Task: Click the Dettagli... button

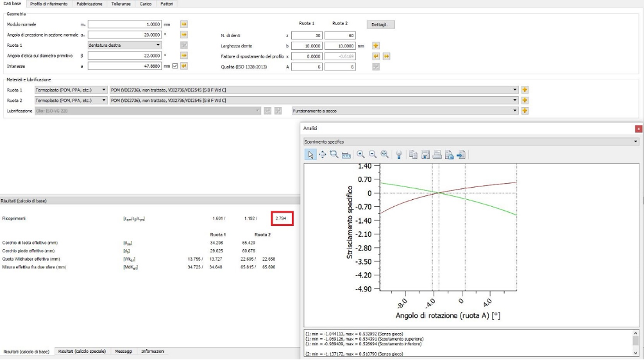Action: [381, 24]
